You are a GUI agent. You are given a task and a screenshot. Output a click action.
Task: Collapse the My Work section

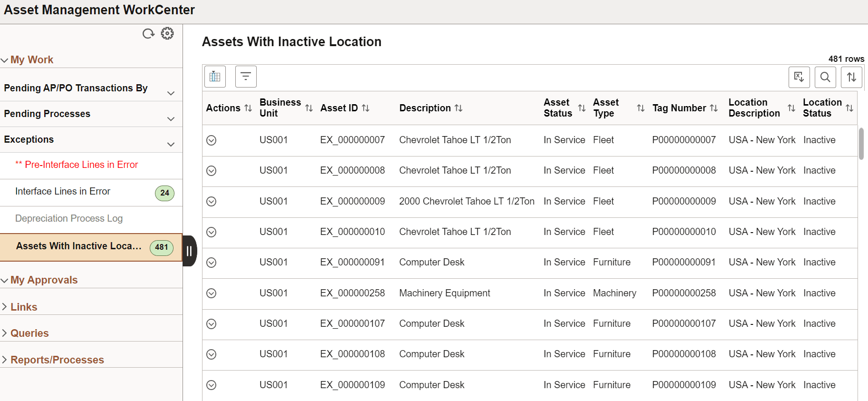[x=5, y=60]
